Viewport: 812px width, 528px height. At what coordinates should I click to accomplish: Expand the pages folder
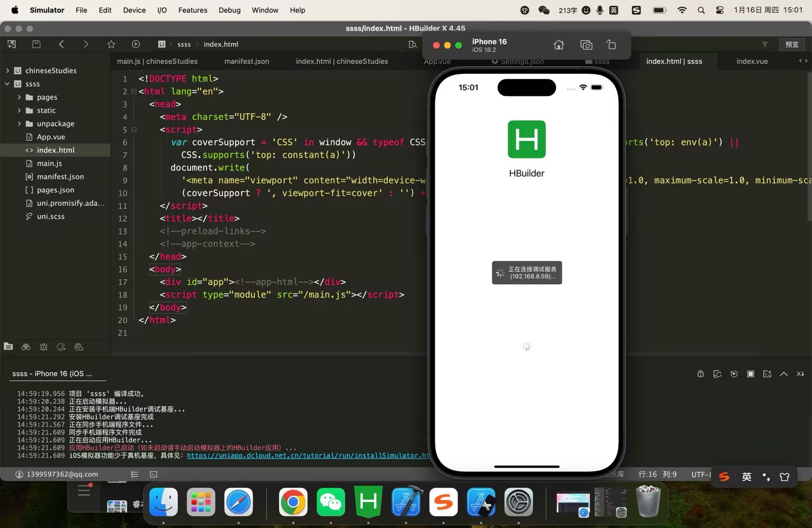coord(19,97)
